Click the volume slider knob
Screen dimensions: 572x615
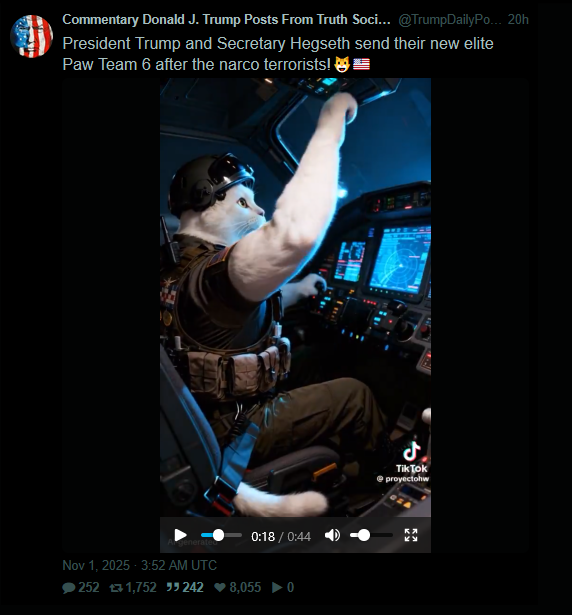[364, 535]
